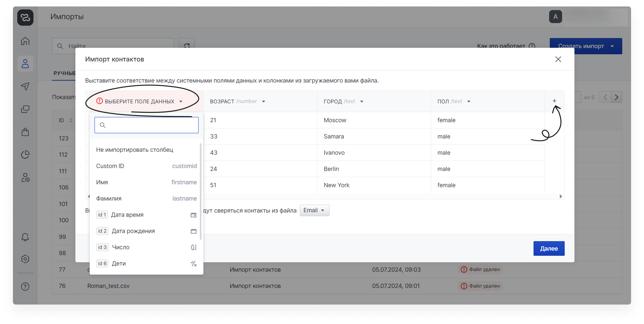Click the Далее button

(x=549, y=249)
